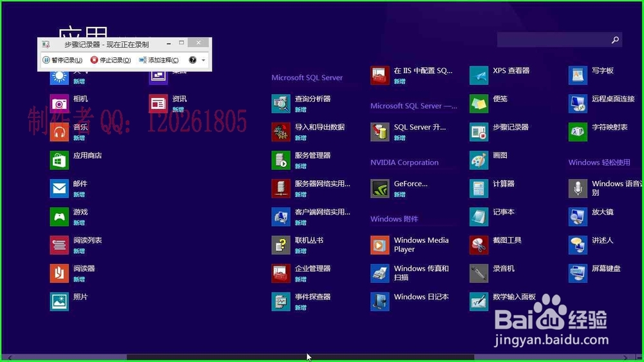644x362 pixels.
Task: Open Paint (画图) app icon
Action: click(479, 160)
